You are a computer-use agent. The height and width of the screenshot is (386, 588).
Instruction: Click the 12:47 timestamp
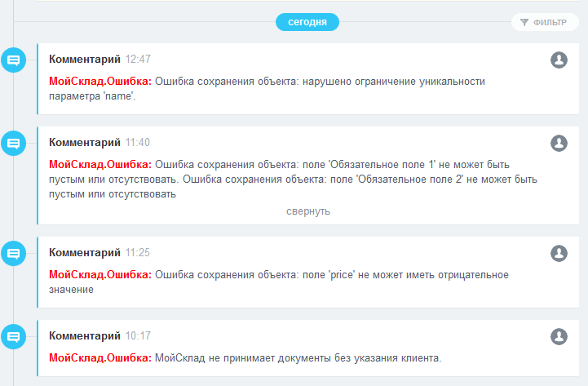(138, 60)
